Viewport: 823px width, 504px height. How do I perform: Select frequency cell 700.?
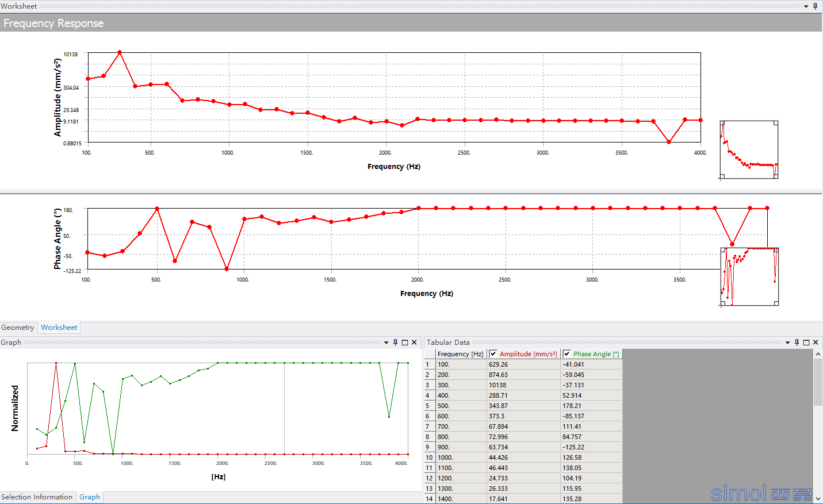(x=461, y=426)
